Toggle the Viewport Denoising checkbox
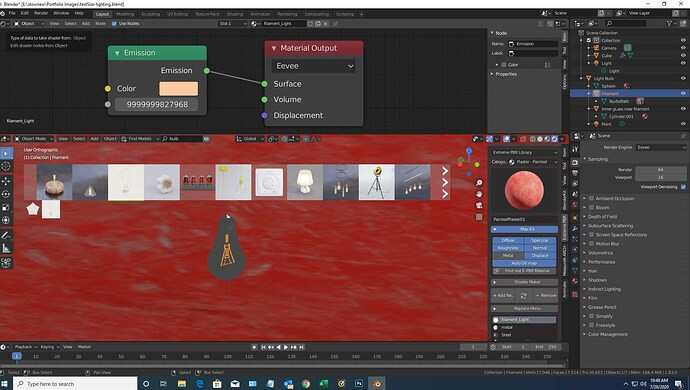The height and width of the screenshot is (390, 690). [683, 187]
